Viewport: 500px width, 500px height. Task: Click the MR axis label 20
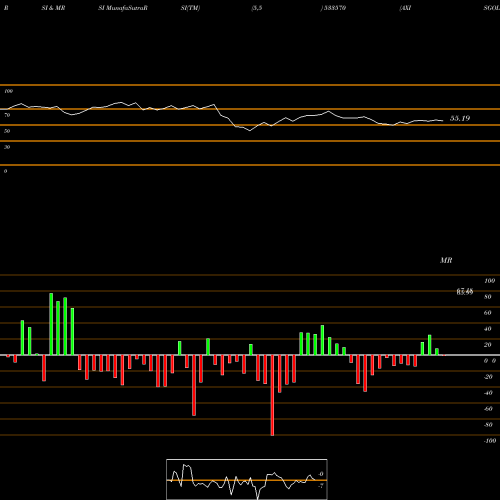tap(488, 345)
